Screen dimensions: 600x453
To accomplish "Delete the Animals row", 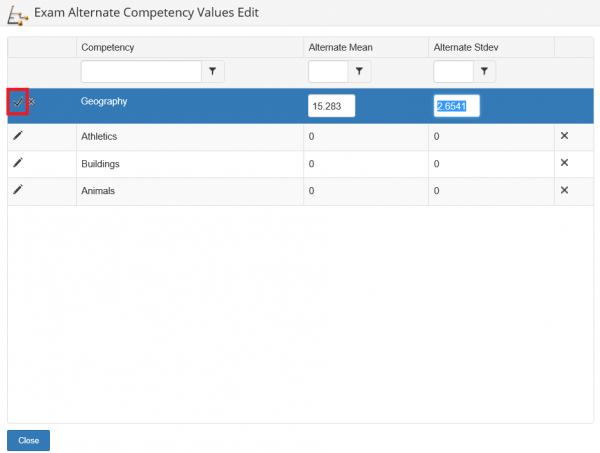I will tap(564, 190).
